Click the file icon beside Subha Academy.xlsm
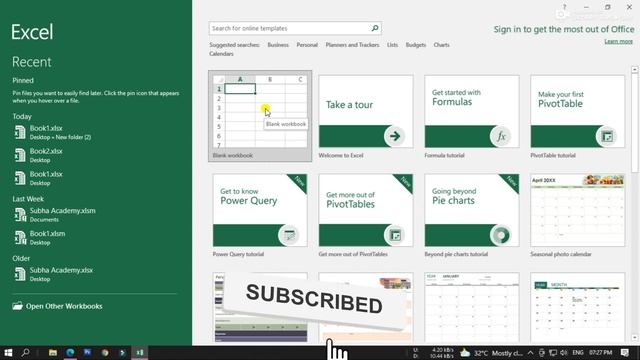Screen dimensions: 640x360 [x=20, y=215]
